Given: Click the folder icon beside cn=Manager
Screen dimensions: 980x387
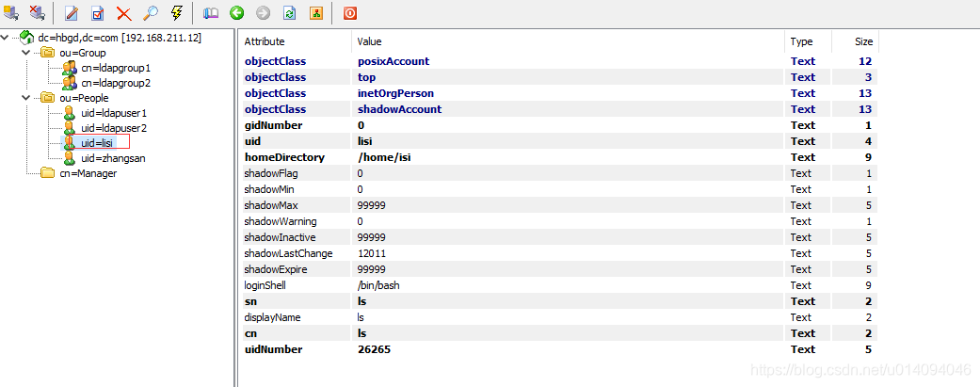Looking at the screenshot, I should (47, 173).
